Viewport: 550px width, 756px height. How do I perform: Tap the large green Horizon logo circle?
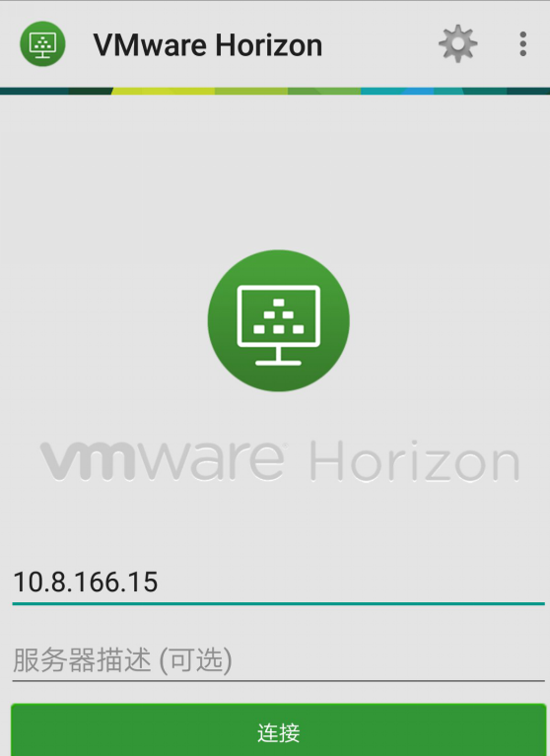pyautogui.click(x=279, y=320)
